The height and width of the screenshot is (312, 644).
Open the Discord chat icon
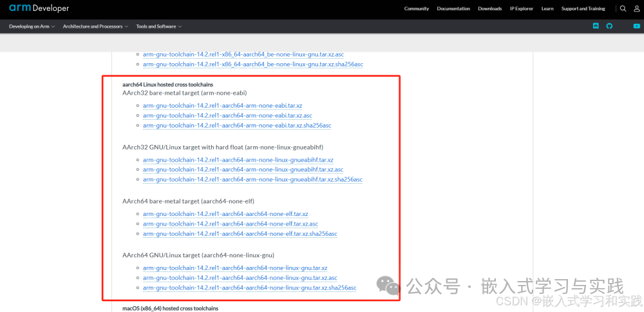596,26
